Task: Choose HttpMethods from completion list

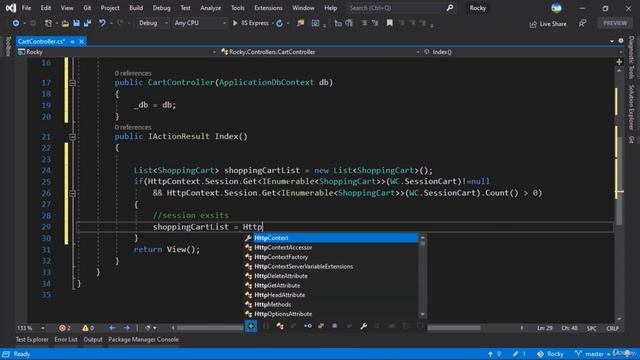Action: (x=331, y=304)
